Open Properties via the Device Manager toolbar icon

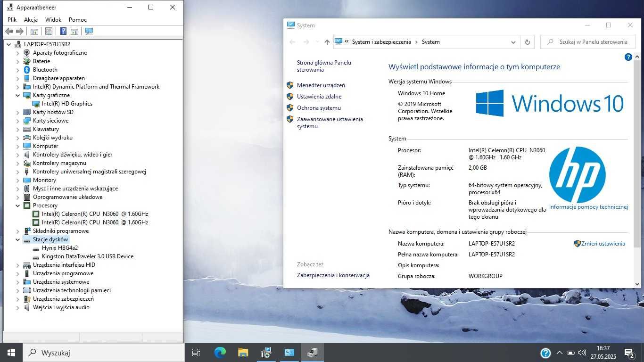(49, 31)
